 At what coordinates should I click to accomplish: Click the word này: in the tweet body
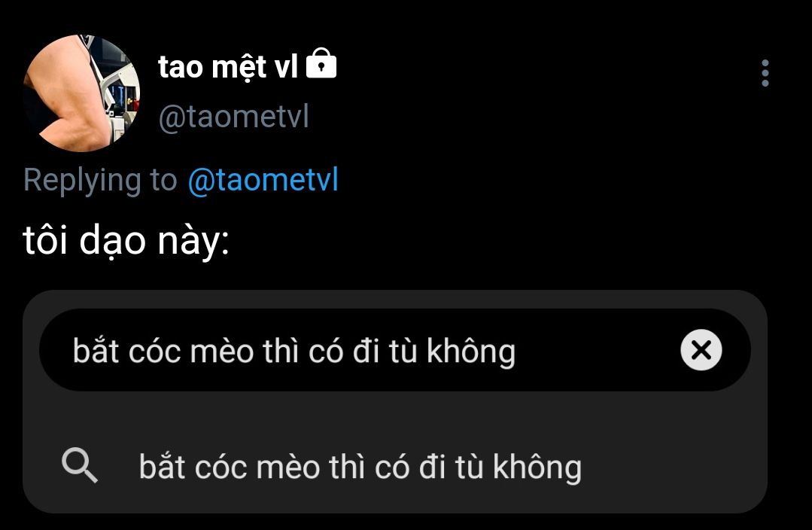[193, 242]
